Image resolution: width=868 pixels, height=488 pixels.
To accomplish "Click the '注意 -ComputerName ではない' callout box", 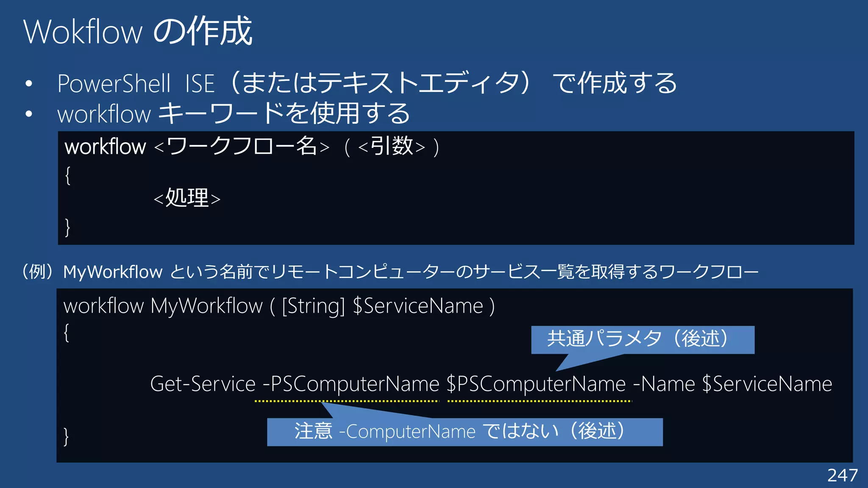I will pos(465,432).
